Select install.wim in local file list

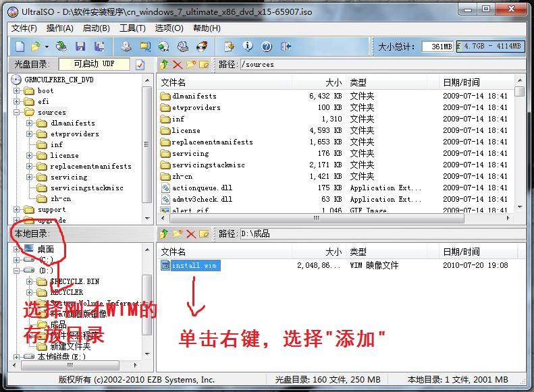[194, 265]
